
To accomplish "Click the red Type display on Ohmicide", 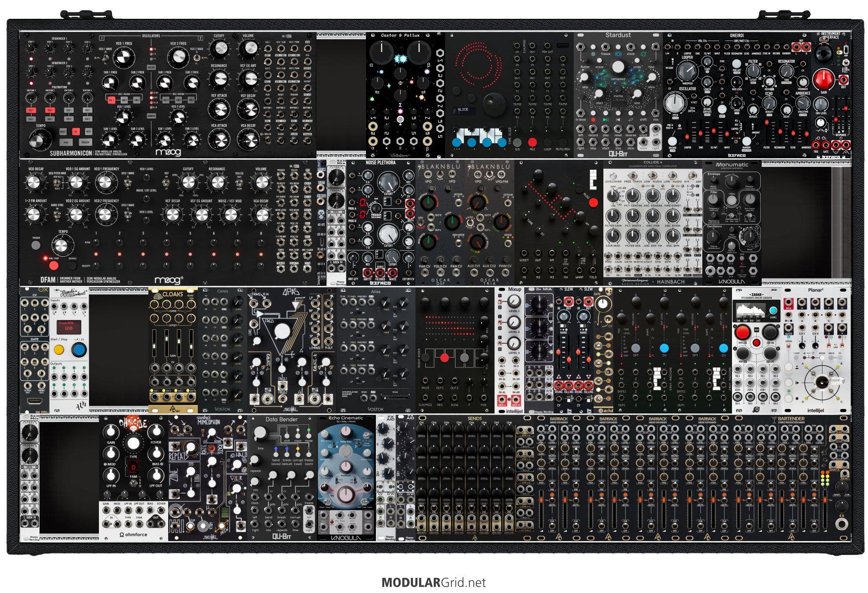I will point(133,466).
